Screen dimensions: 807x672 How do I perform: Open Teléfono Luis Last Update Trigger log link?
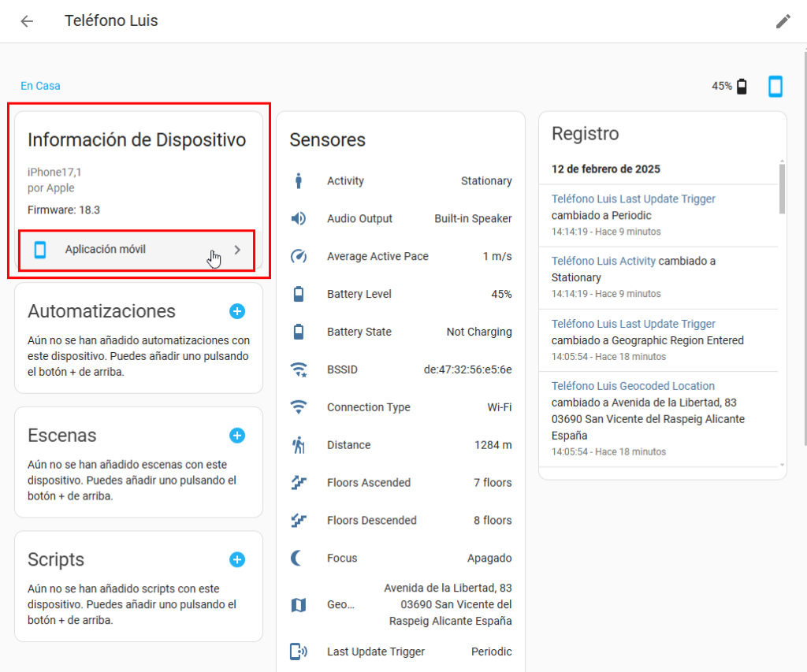[633, 199]
